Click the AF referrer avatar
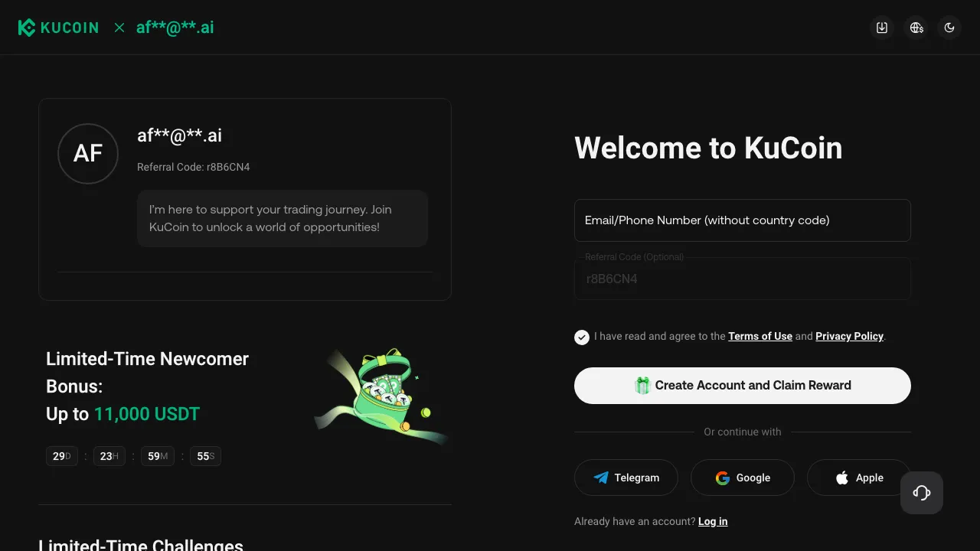The image size is (980, 551). click(87, 153)
